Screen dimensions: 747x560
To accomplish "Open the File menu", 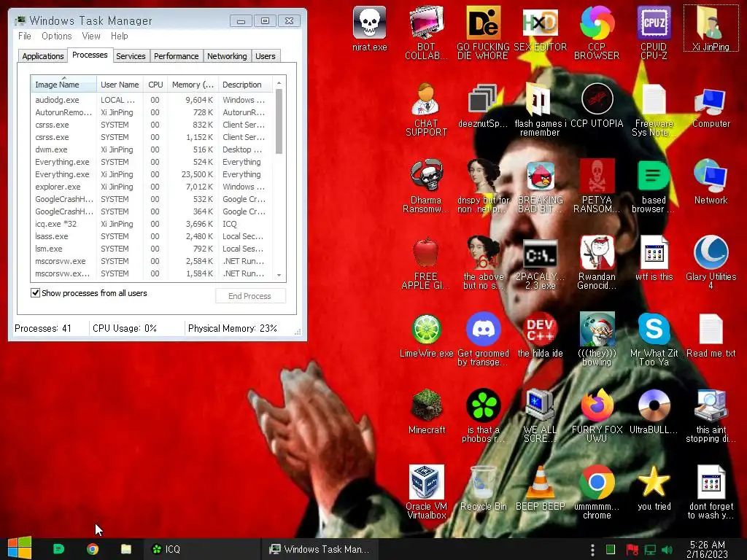I will (25, 36).
